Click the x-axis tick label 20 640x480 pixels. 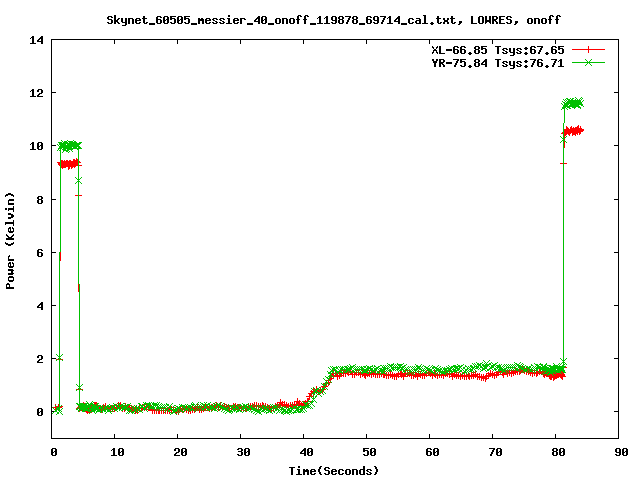[x=180, y=452]
